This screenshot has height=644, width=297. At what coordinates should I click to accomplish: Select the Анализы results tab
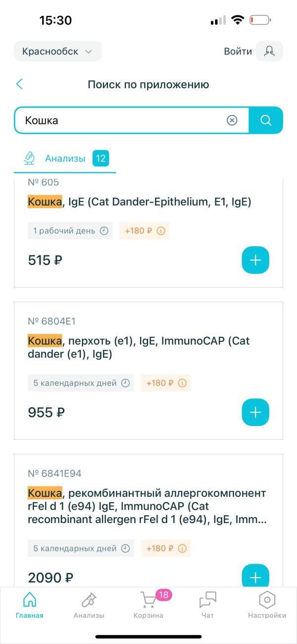65,159
